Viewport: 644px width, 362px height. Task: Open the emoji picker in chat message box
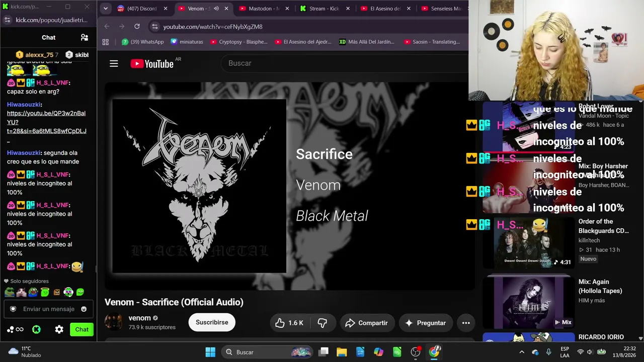click(x=84, y=309)
